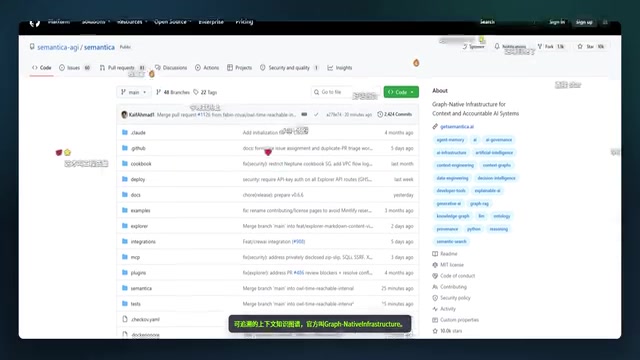640x360 pixels.
Task: Switch to the Issues tab
Action: click(74, 68)
